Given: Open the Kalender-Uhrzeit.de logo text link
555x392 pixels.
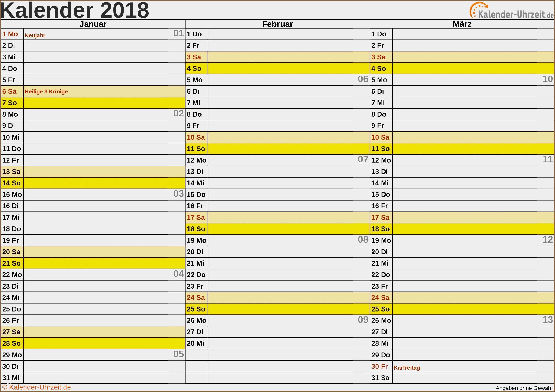Looking at the screenshot, I should (x=516, y=14).
